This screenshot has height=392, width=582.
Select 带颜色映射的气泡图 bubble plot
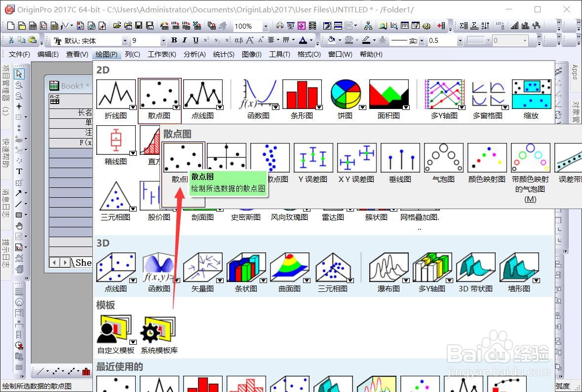[x=530, y=158]
